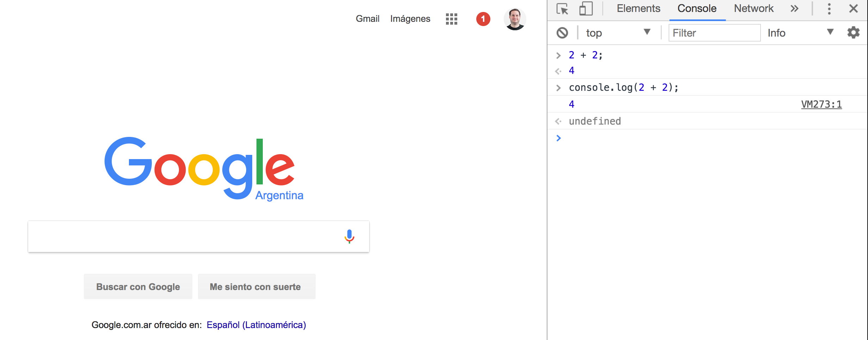Open the Network tab
The height and width of the screenshot is (340, 868).
pyautogui.click(x=754, y=8)
